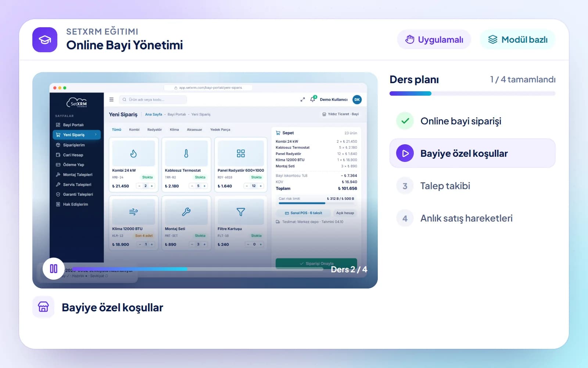Switch to the Radyatör category tab
This screenshot has height=368, width=588.
click(154, 130)
